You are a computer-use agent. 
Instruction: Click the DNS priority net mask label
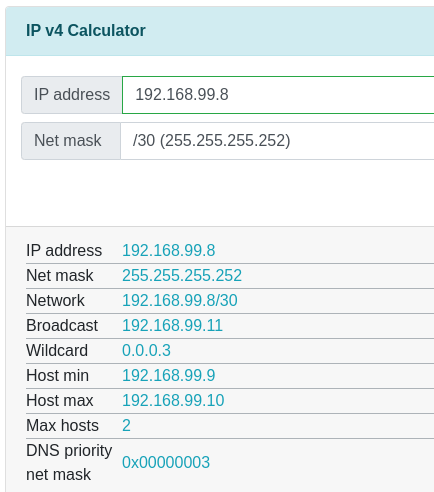tap(69, 462)
